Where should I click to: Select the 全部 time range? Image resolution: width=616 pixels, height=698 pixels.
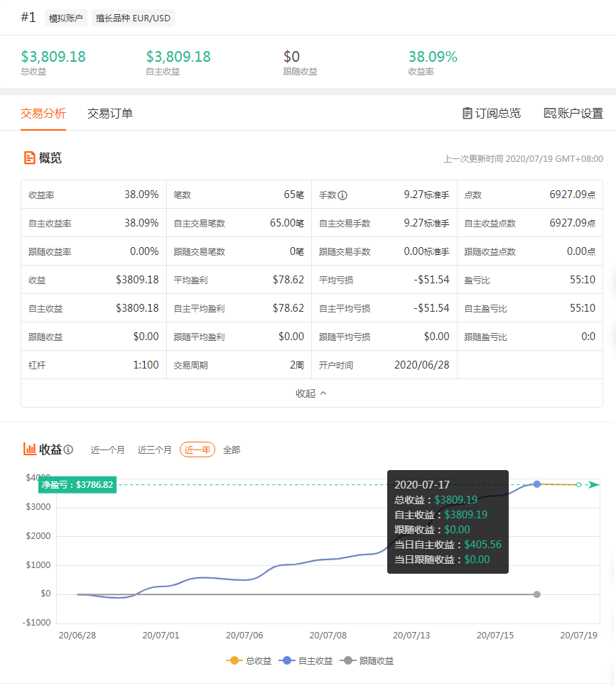click(x=232, y=450)
